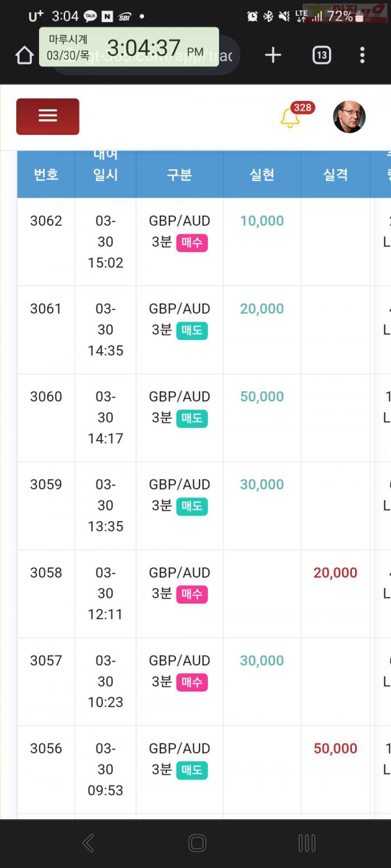Screen dimensions: 391x868
Task: Open a new browser tab with plus icon
Action: (x=273, y=55)
